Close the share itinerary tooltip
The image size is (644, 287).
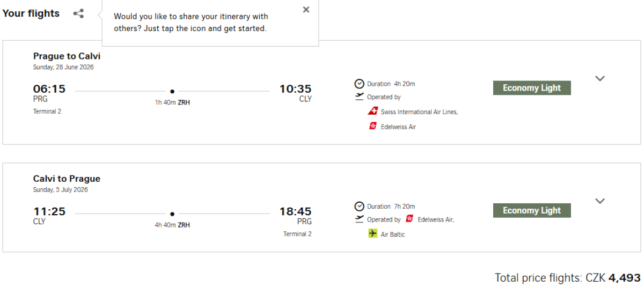click(306, 10)
